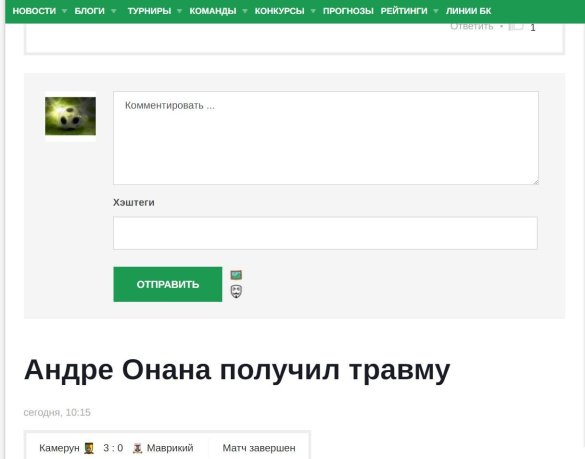Image resolution: width=585 pixels, height=459 pixels.
Task: Open the Команды dropdown arrow
Action: tap(245, 11)
